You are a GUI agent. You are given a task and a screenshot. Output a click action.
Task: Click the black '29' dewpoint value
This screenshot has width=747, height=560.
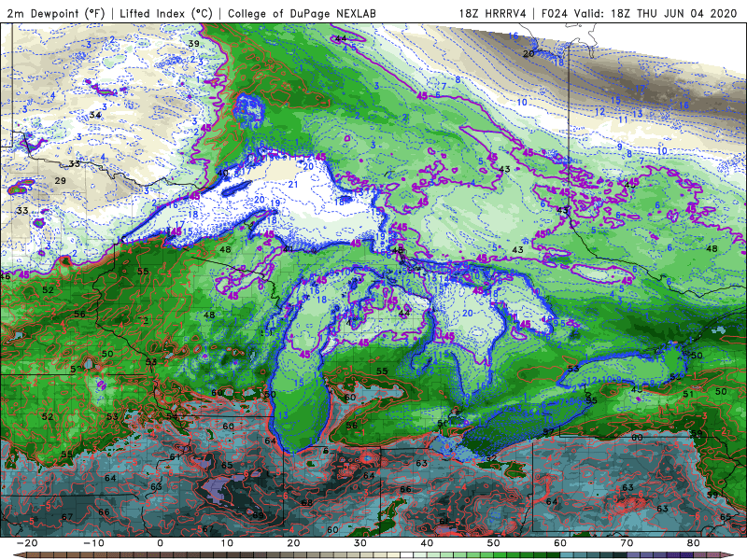point(60,181)
